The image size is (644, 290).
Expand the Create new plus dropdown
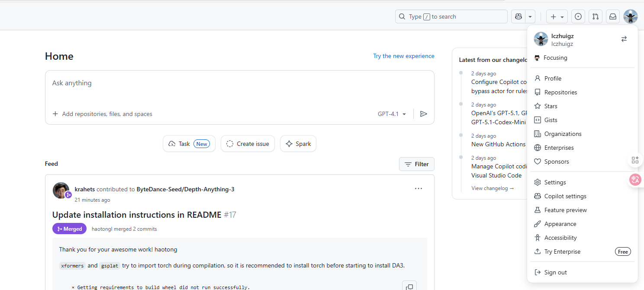click(x=557, y=17)
